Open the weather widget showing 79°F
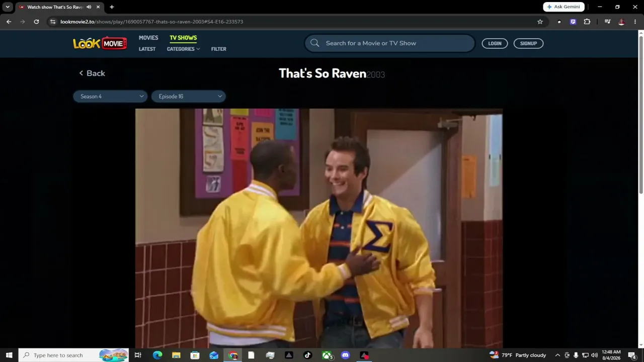The height and width of the screenshot is (362, 644). pos(517,355)
